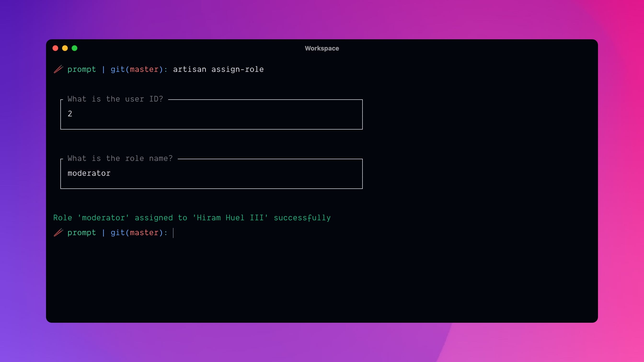Click 'git(master):' on the last prompt line
This screenshot has width=644, height=362.
tap(139, 232)
